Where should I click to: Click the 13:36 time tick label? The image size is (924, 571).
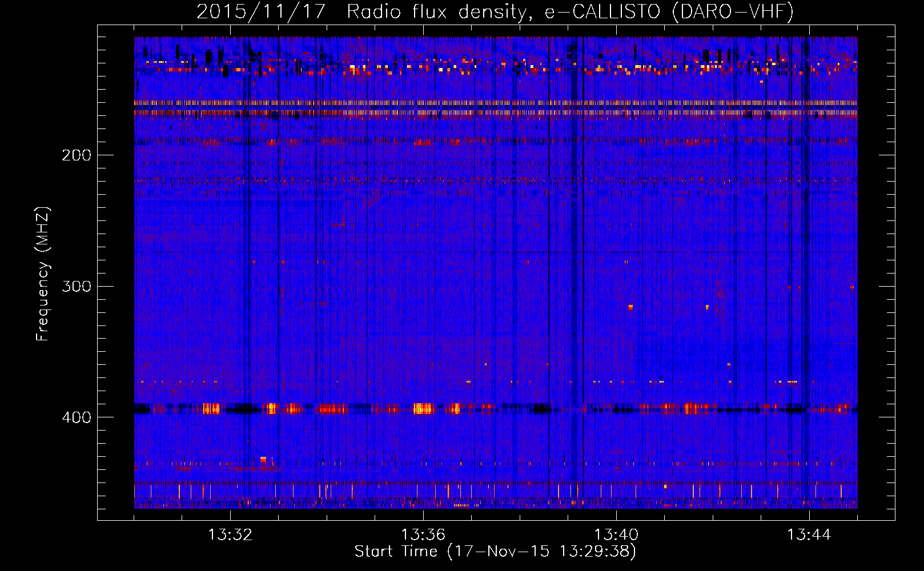pyautogui.click(x=423, y=535)
